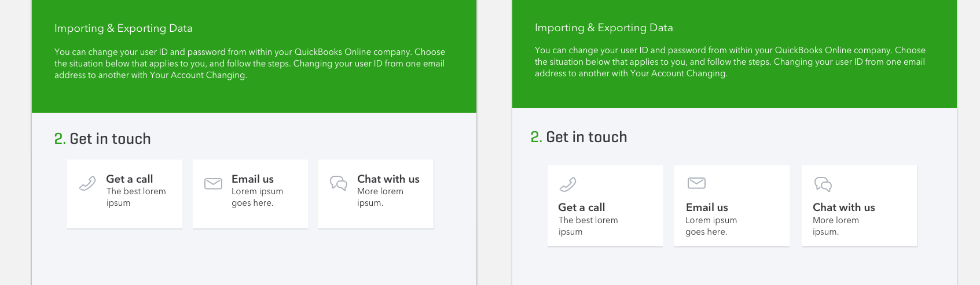The width and height of the screenshot is (980, 285).
Task: Click the envelope icon in the left mockup
Action: click(213, 184)
